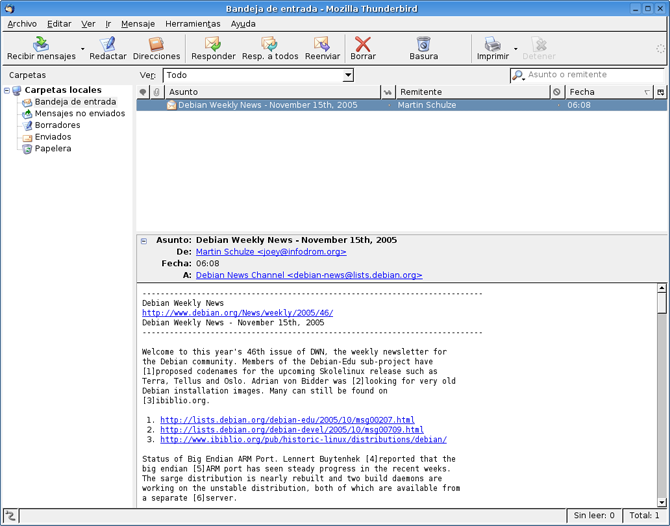Open the Herramientas menu

pos(193,24)
